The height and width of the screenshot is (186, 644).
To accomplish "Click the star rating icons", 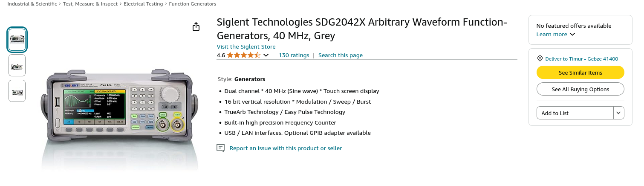I will [x=243, y=55].
